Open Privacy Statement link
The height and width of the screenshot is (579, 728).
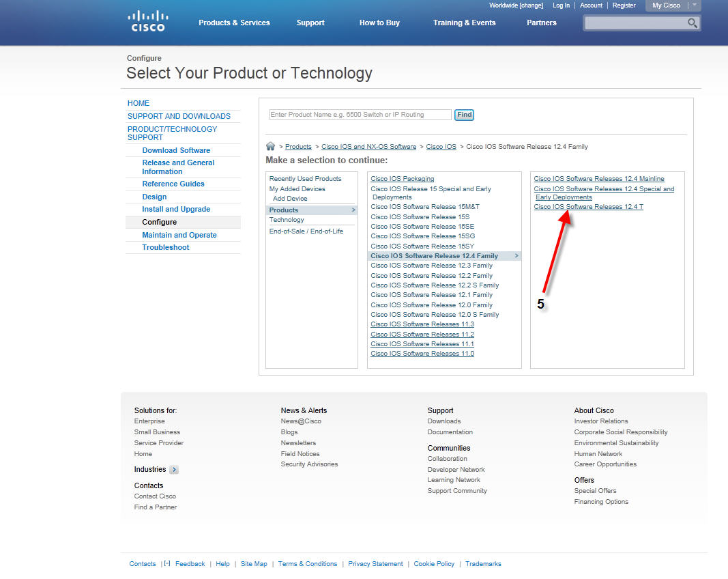point(376,564)
